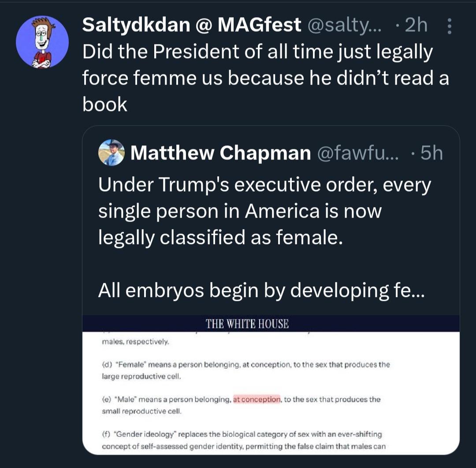Tap Matthew Chapman's small profile avatar
Screen dimensions: 476x468
coord(111,152)
